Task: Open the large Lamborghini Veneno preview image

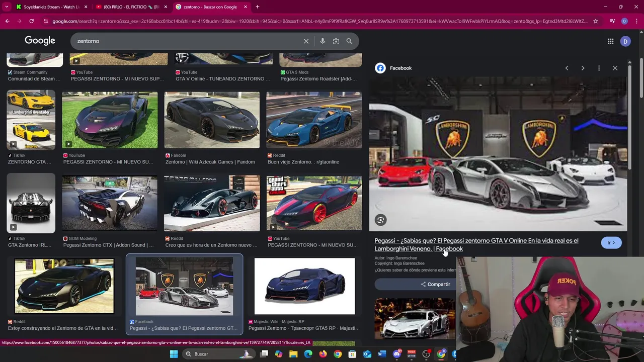Action: pos(498,153)
